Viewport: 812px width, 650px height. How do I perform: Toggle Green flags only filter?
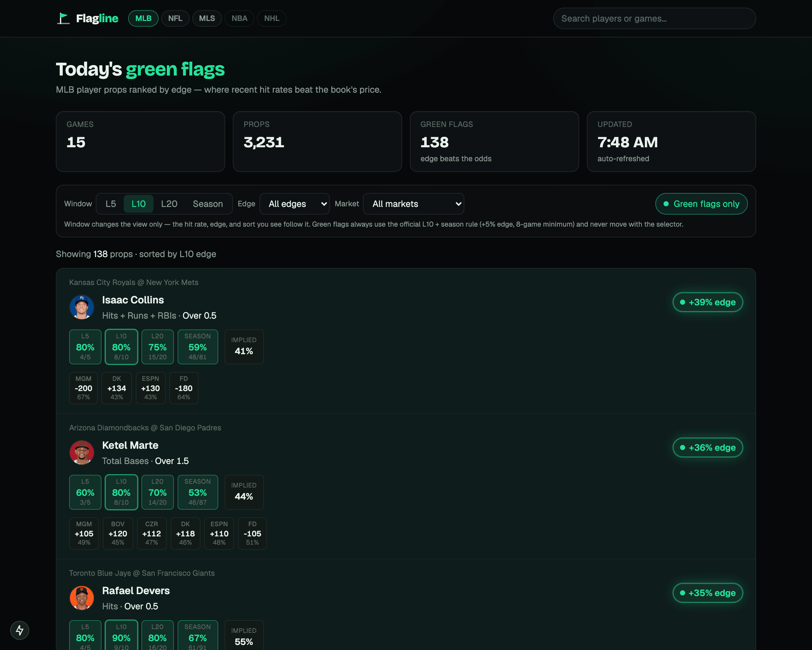[x=701, y=204]
